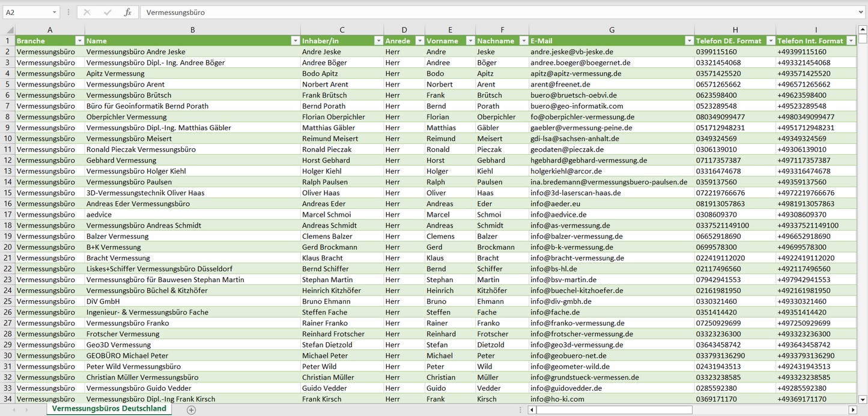Viewport: 868px width, 416px height.
Task: Open the Branche column filter dropdown
Action: pos(79,41)
